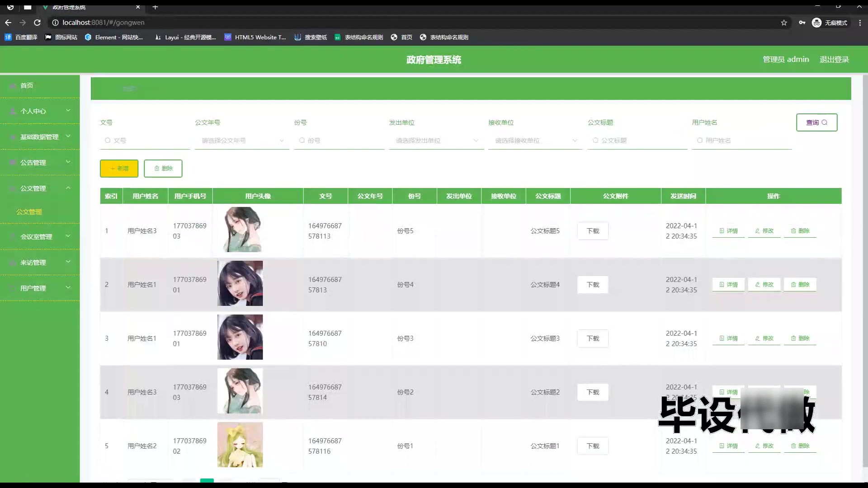Viewport: 868px width, 488px height.
Task: Click the bookmark star icon
Action: 784,23
